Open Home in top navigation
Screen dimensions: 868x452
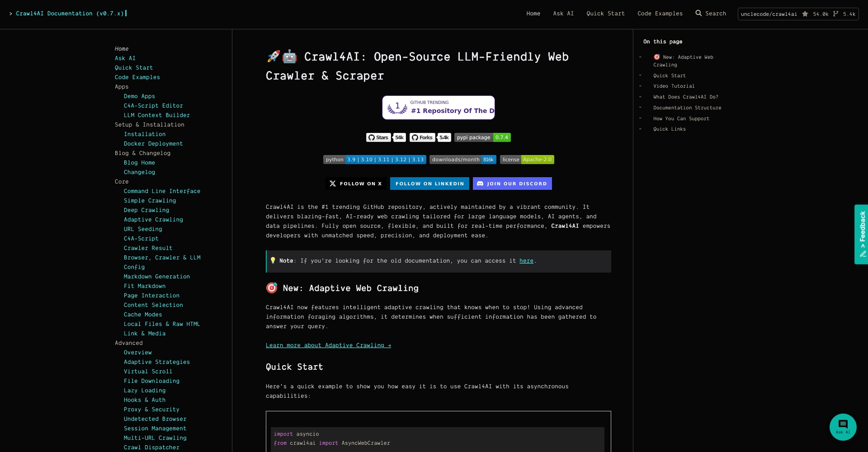tap(533, 14)
